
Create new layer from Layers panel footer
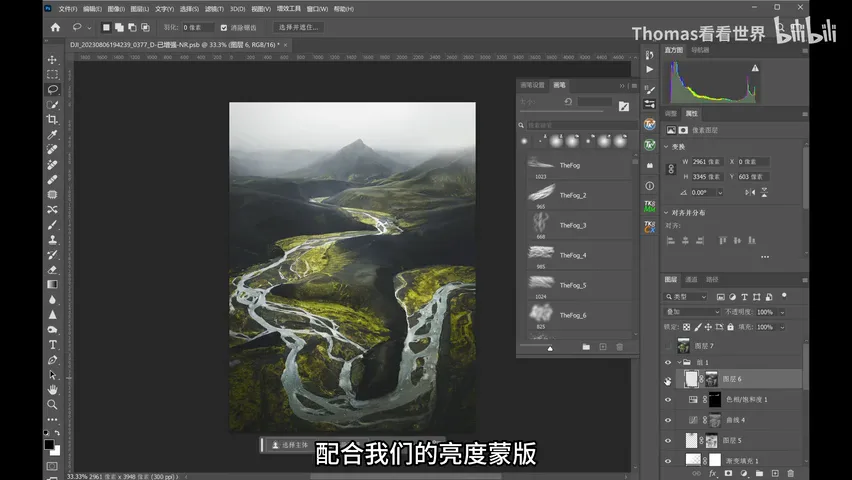[x=775, y=473]
